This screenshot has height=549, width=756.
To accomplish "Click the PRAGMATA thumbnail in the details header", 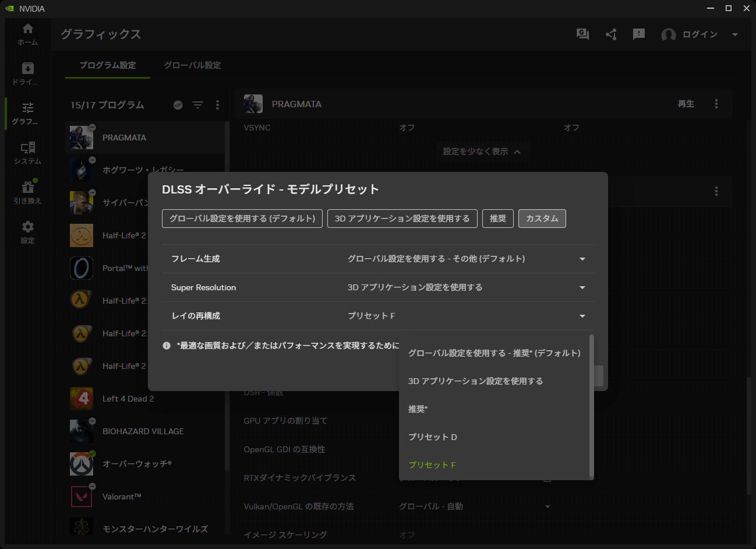I will point(253,104).
